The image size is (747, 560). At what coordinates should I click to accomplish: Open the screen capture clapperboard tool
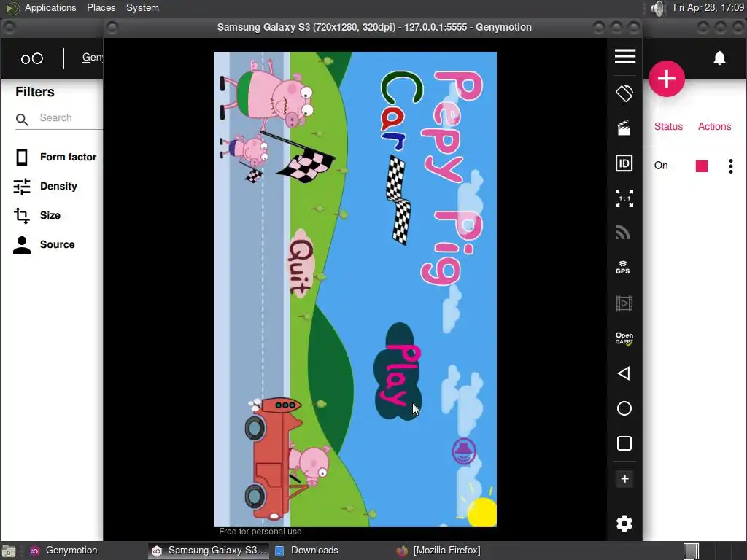624,128
